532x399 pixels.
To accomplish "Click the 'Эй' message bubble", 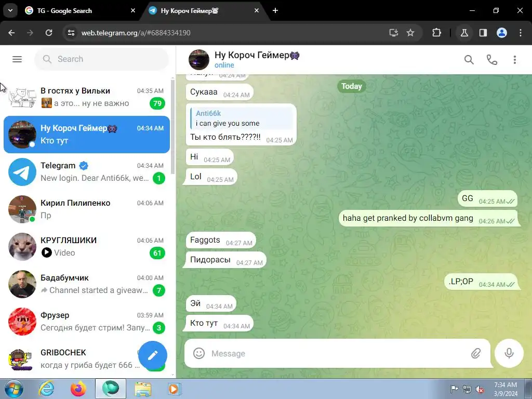I will coord(211,303).
